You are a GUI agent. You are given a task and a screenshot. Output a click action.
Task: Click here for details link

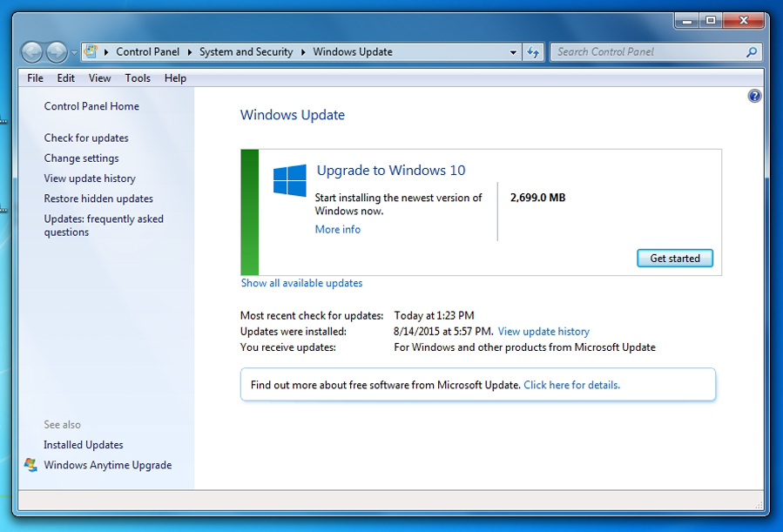point(571,385)
